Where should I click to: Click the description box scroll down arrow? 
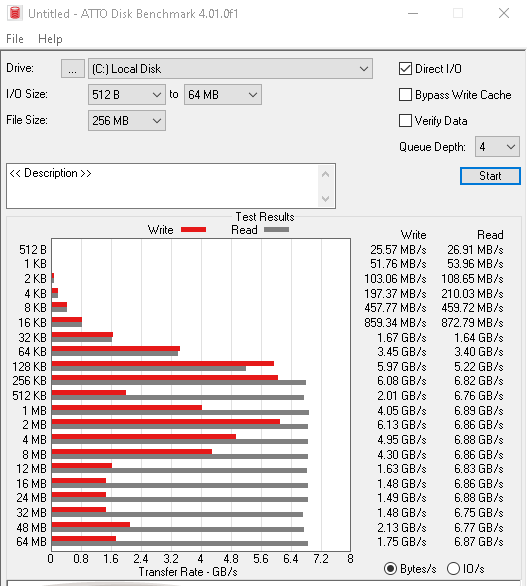[x=325, y=198]
